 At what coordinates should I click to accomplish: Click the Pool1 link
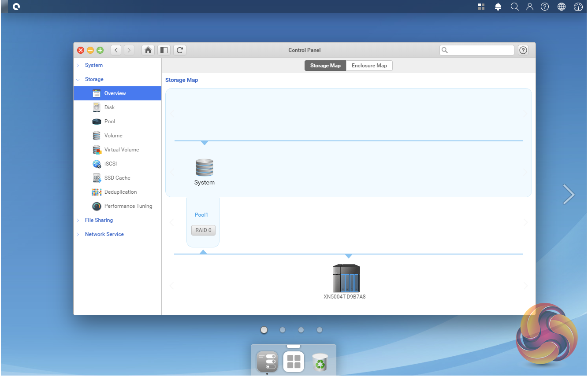201,215
